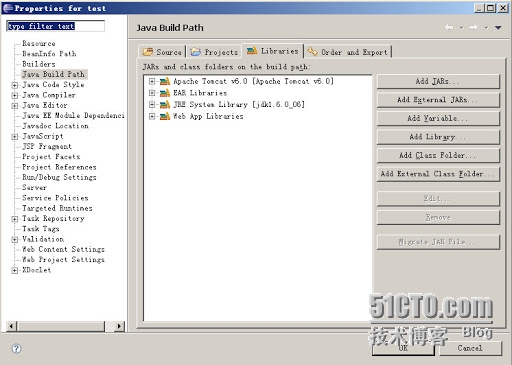Expand the Apache Tomcat v6.0 library node

(x=152, y=81)
